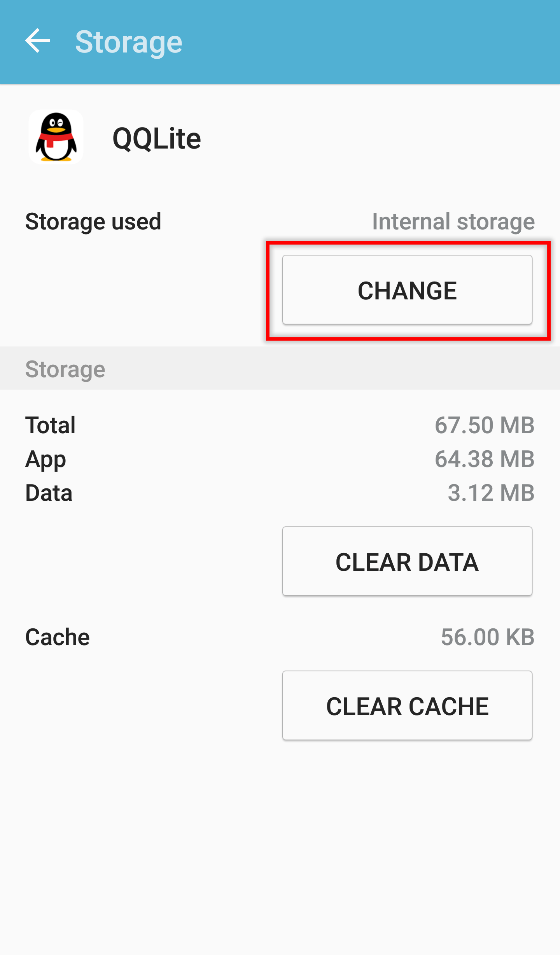
Task: Tap the 67.50 MB total value
Action: click(x=484, y=425)
